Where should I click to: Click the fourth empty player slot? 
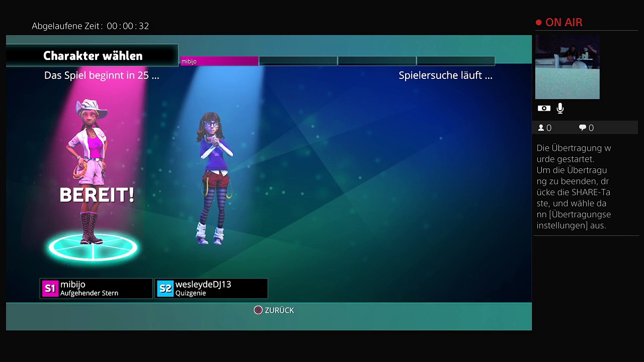[456, 61]
